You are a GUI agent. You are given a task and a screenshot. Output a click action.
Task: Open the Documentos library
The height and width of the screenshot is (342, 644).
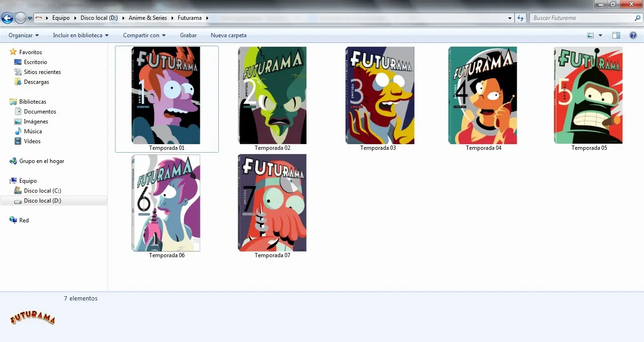[x=40, y=112]
